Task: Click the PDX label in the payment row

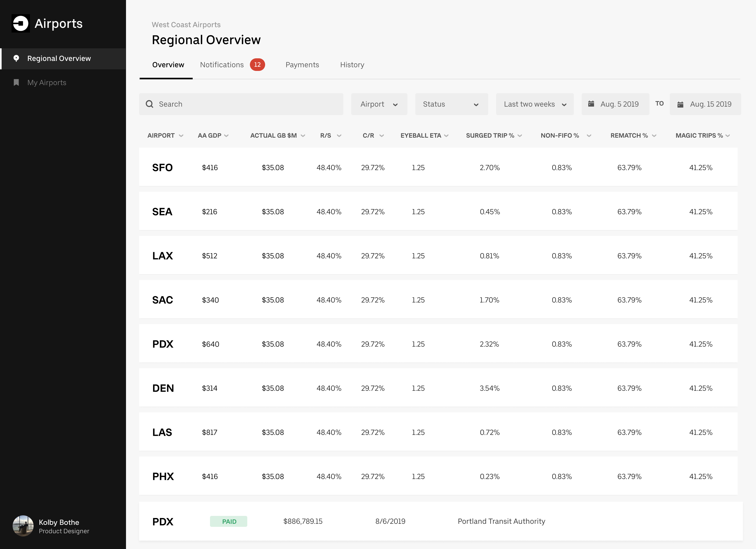Action: 163,522
